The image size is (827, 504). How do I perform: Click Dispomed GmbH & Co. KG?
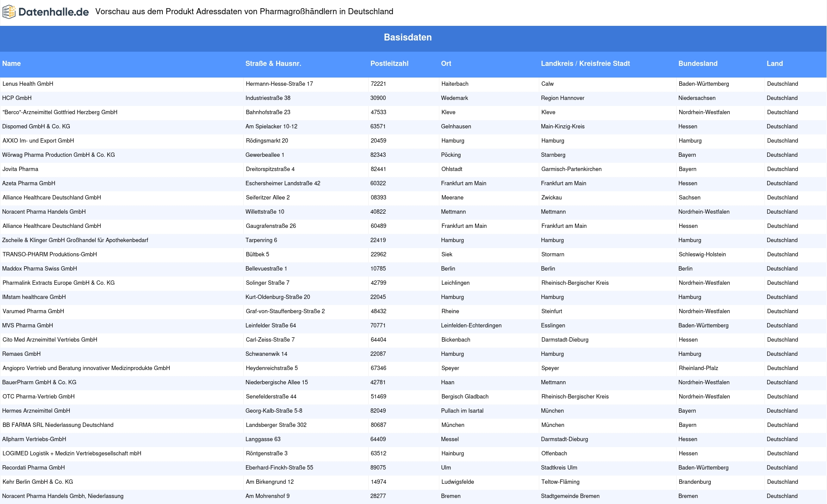[x=36, y=126]
